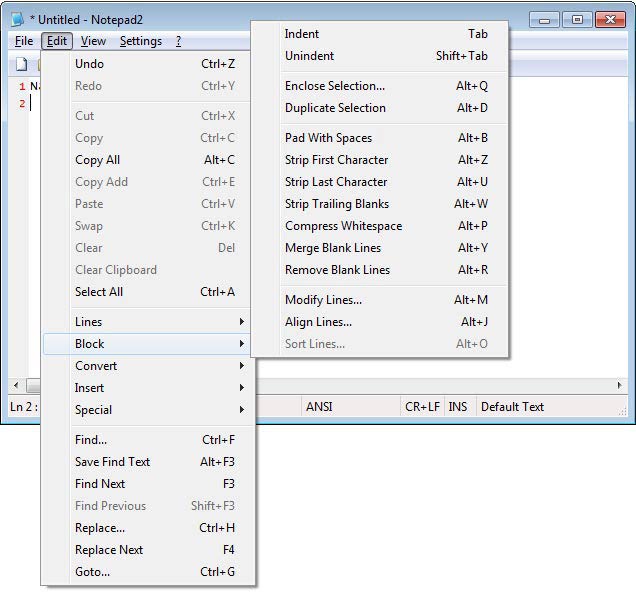
Task: Choose Duplicate Selection
Action: coord(379,107)
